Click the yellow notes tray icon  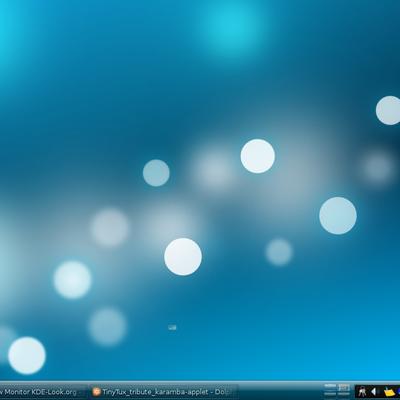pos(388,392)
